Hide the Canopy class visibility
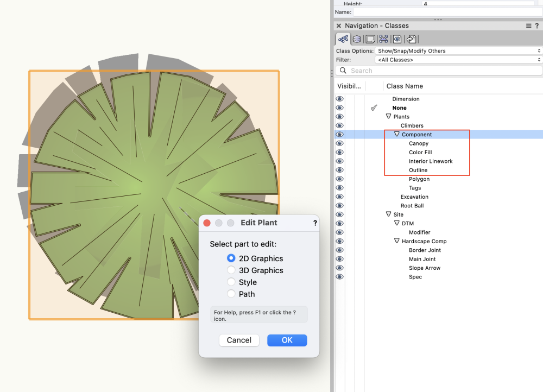The height and width of the screenshot is (392, 543). [x=339, y=143]
